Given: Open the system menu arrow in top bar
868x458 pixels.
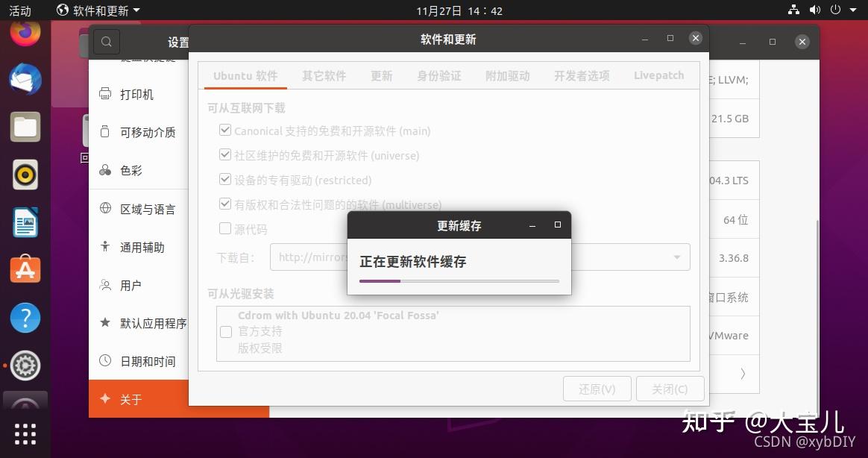Looking at the screenshot, I should tap(853, 10).
